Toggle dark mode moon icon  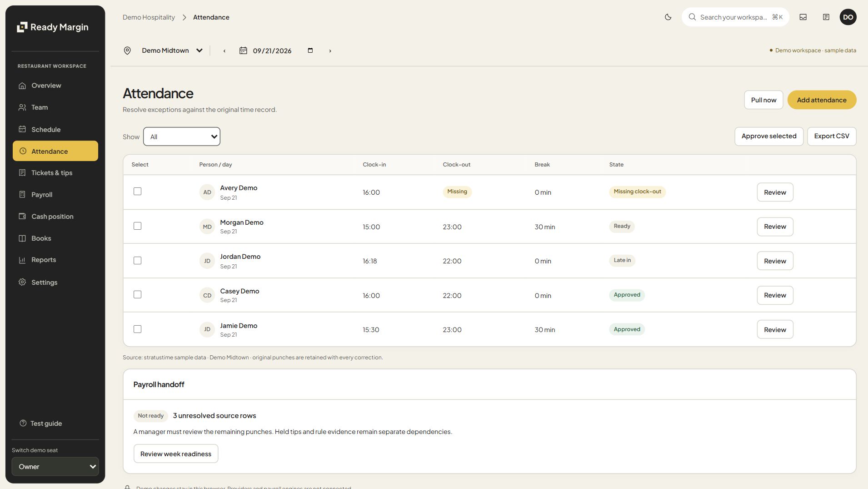[668, 17]
